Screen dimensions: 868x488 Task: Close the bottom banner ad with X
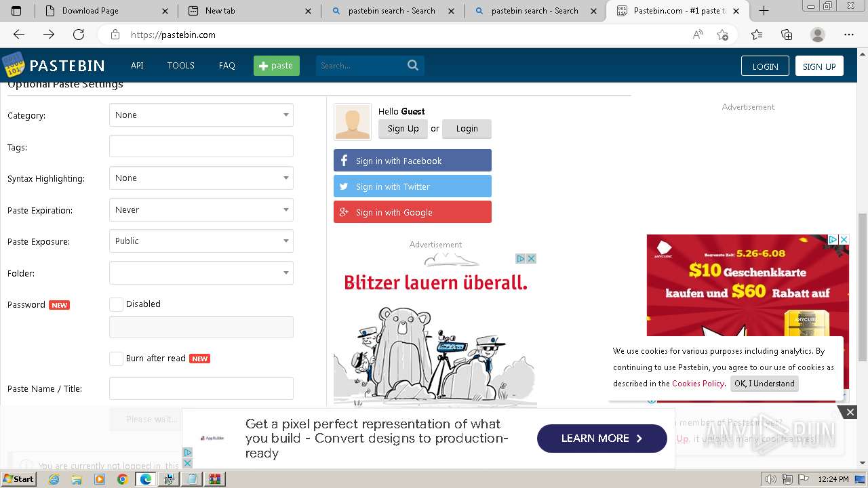tap(850, 411)
